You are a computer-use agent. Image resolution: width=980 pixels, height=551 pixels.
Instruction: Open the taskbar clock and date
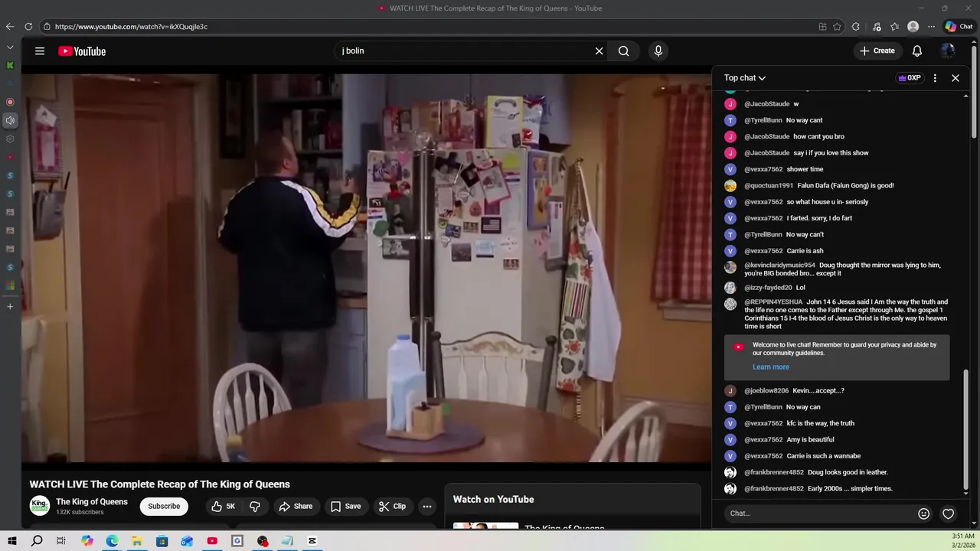(x=962, y=541)
